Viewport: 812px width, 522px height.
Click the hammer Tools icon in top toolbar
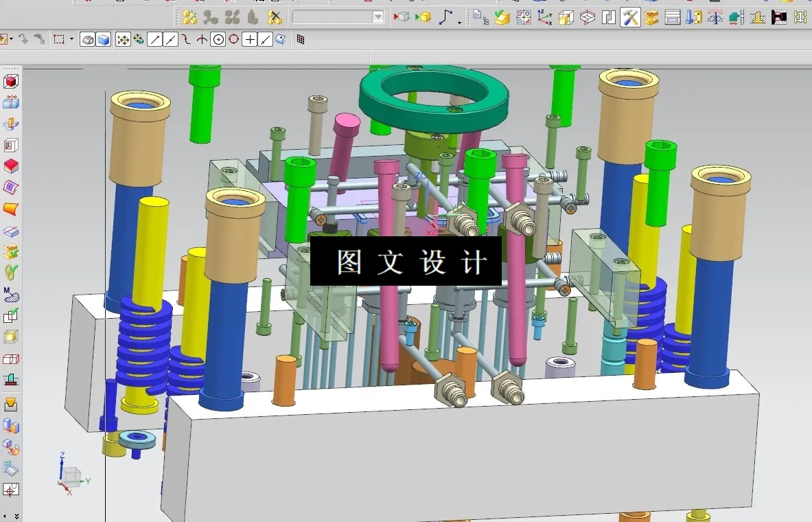pos(631,17)
